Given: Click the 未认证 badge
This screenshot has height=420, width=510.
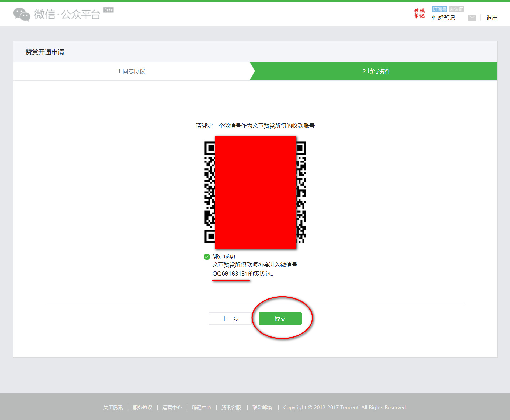Looking at the screenshot, I should coord(456,9).
